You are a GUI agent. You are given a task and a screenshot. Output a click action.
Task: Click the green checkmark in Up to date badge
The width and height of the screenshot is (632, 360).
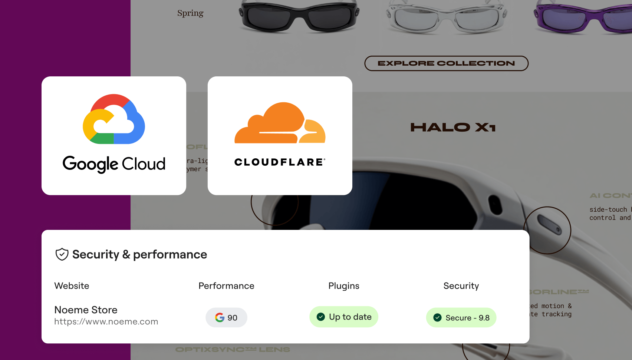[x=321, y=317]
